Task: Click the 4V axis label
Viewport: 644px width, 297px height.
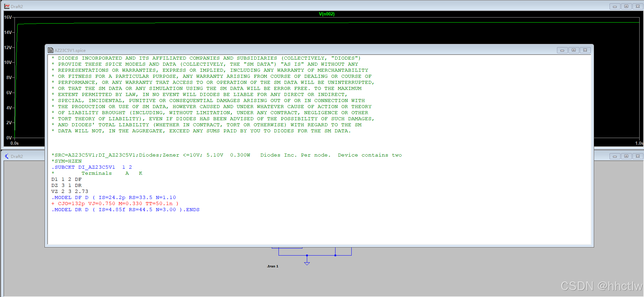Action: tap(9, 108)
